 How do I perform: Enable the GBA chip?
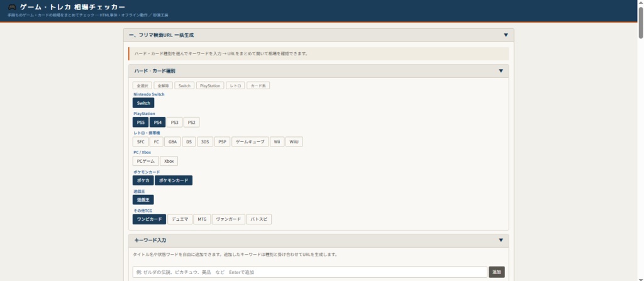[x=172, y=141]
